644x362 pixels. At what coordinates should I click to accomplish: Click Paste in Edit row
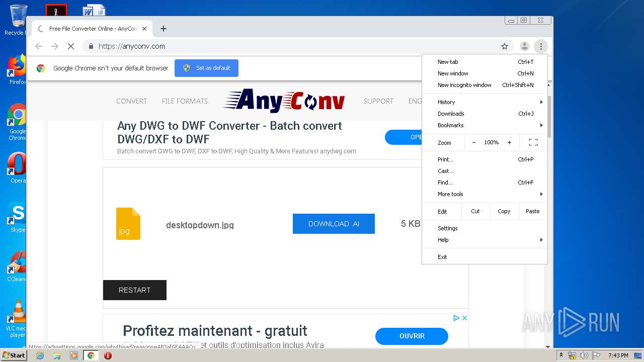(532, 211)
